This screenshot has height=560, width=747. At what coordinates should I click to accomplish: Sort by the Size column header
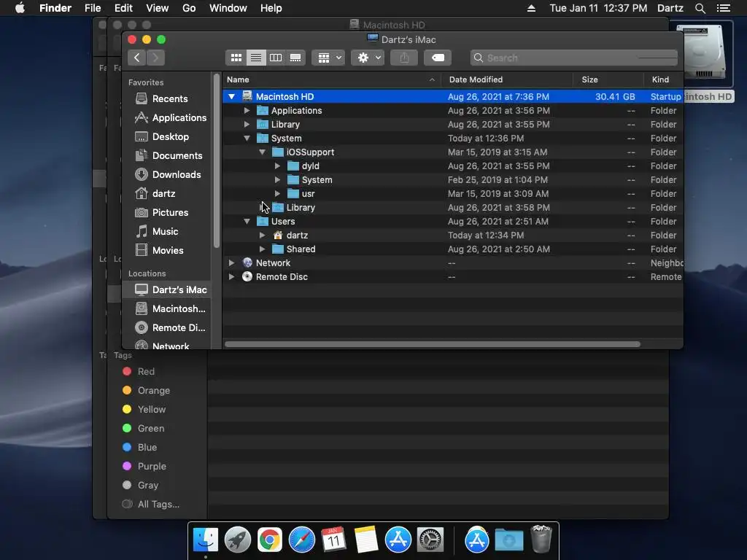click(609, 79)
